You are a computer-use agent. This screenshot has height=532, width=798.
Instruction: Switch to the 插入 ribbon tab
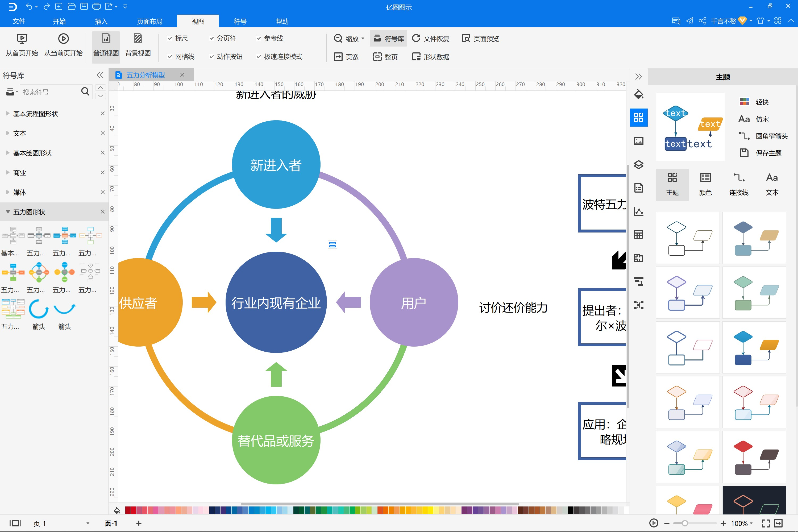(x=101, y=21)
